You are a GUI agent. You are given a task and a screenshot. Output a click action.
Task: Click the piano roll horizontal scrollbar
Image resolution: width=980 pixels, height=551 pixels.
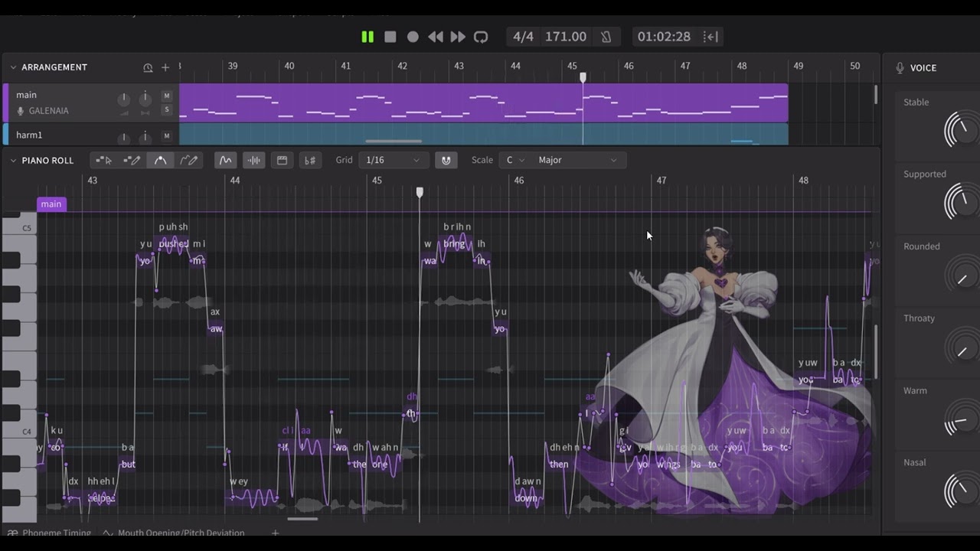click(x=302, y=519)
